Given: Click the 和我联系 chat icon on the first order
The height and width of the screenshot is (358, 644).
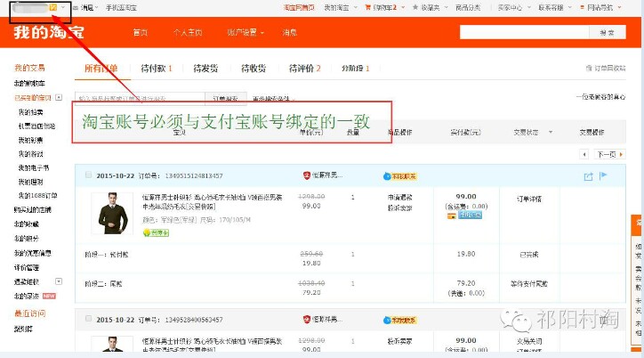Looking at the screenshot, I should point(400,176).
